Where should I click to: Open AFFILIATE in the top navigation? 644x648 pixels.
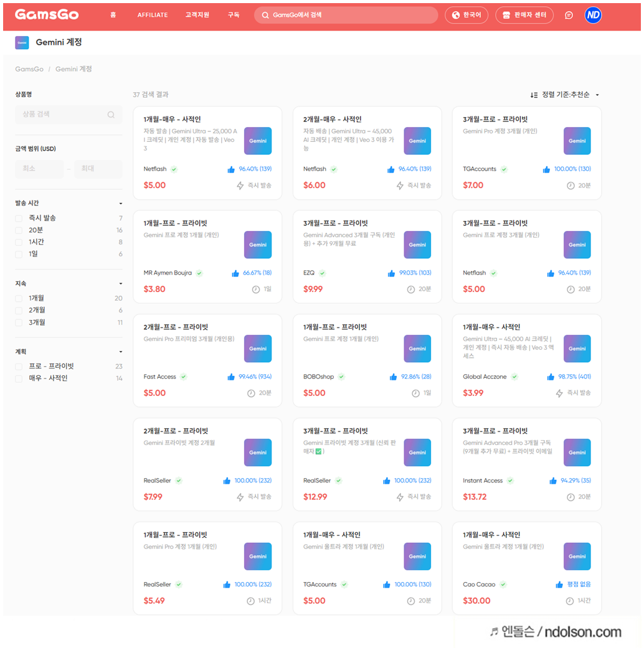153,15
